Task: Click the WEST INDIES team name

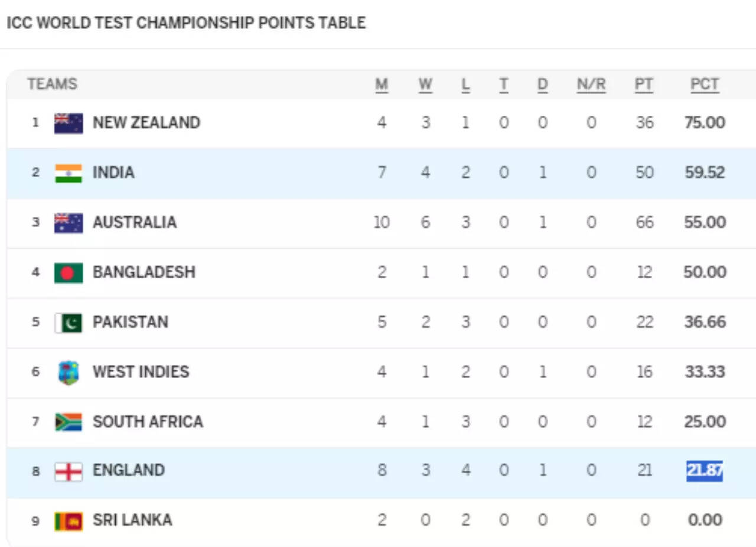Action: point(141,372)
